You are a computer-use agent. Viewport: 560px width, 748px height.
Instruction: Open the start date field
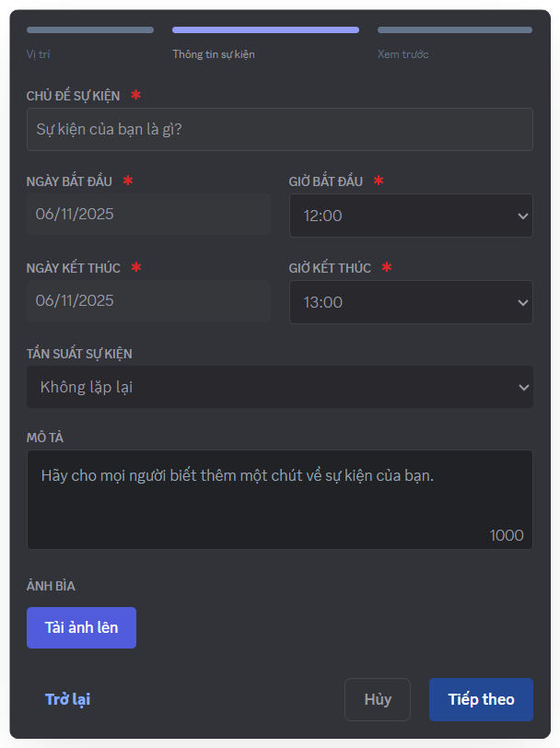point(147,214)
